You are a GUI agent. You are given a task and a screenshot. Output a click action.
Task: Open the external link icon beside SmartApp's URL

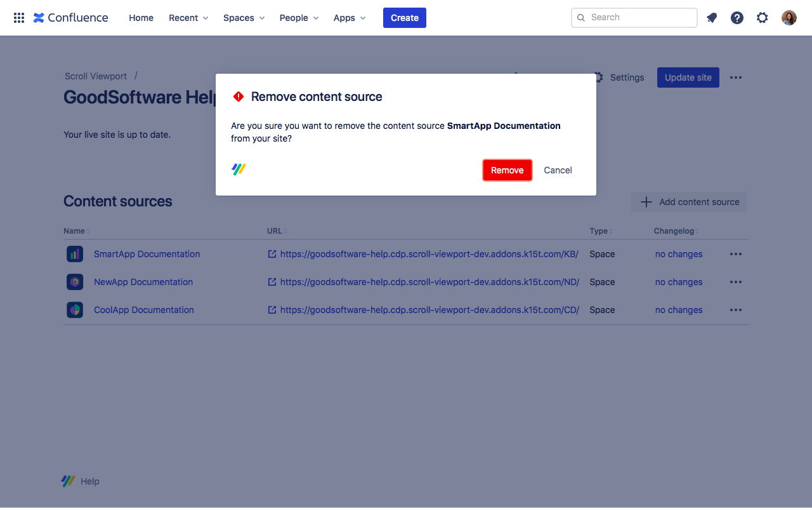coord(272,253)
